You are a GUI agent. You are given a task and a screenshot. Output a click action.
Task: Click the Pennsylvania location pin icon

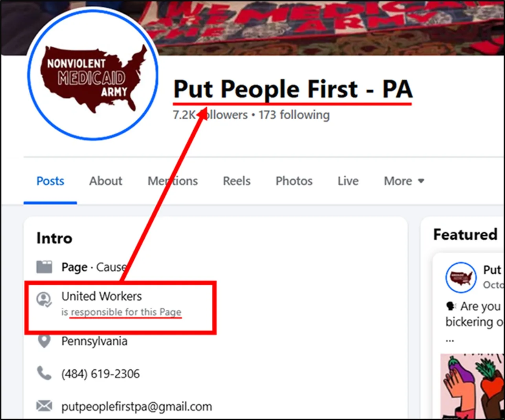coord(44,341)
